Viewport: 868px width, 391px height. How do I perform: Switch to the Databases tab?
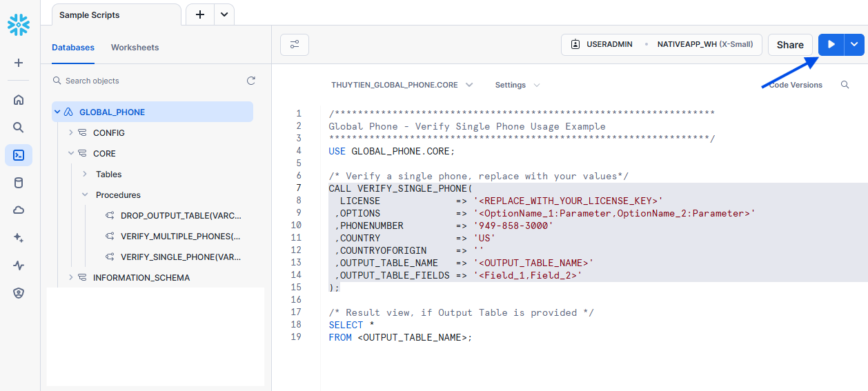pos(73,48)
